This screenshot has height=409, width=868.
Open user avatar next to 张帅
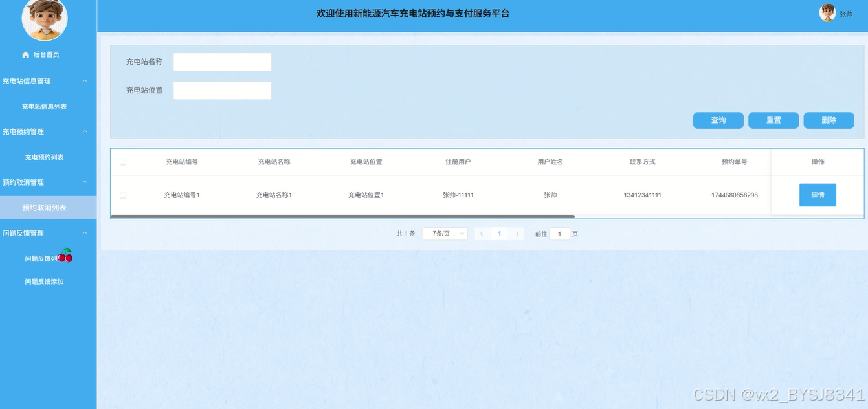pyautogui.click(x=827, y=13)
